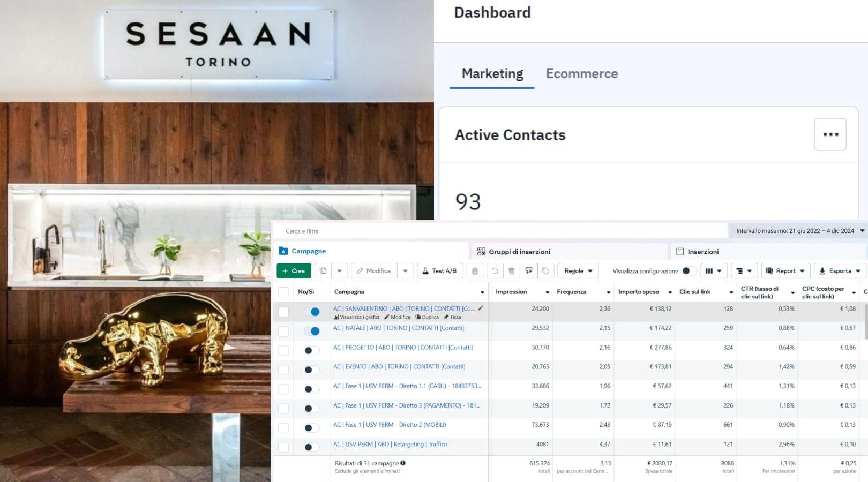This screenshot has height=482, width=868.
Task: Click the CPC column sort arrow
Action: (854, 292)
